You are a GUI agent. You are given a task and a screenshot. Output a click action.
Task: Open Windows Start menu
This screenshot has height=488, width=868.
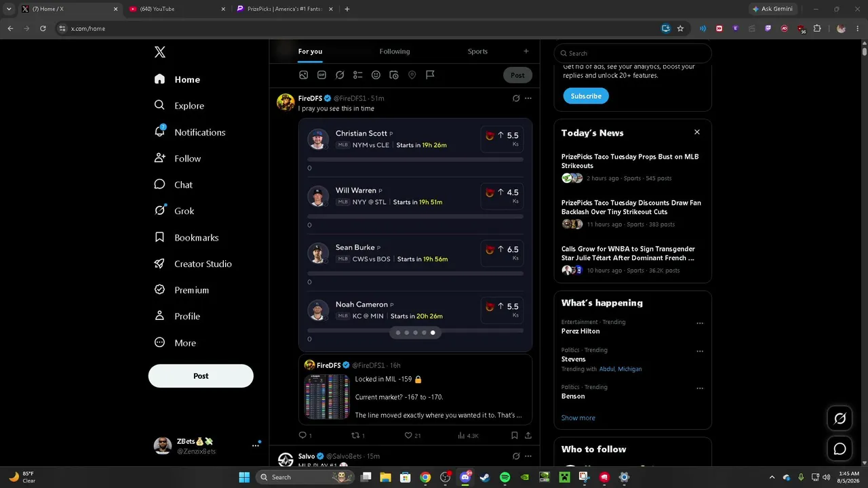pyautogui.click(x=244, y=477)
